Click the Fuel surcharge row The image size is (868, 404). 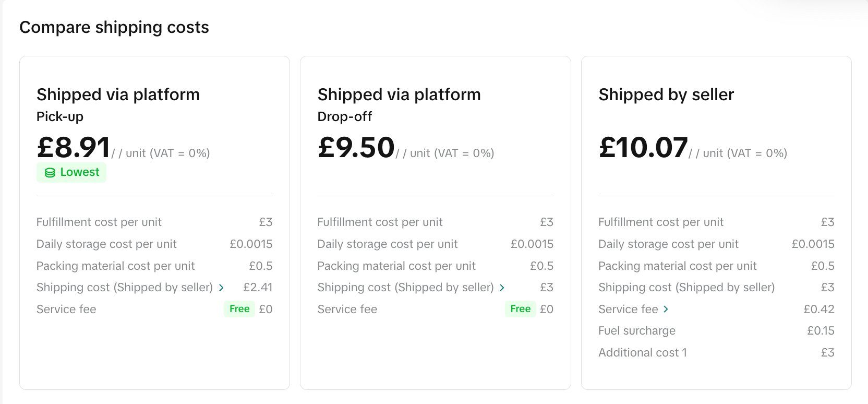(x=637, y=331)
